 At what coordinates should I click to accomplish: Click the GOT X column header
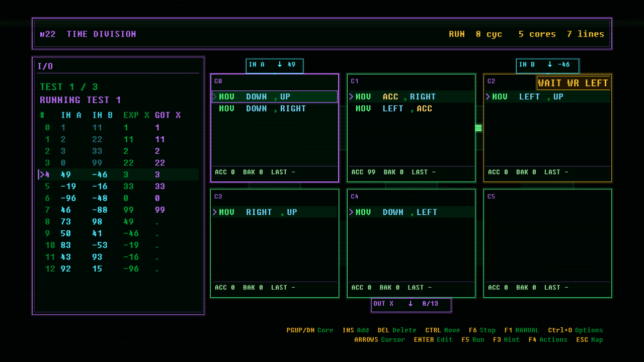coord(168,115)
